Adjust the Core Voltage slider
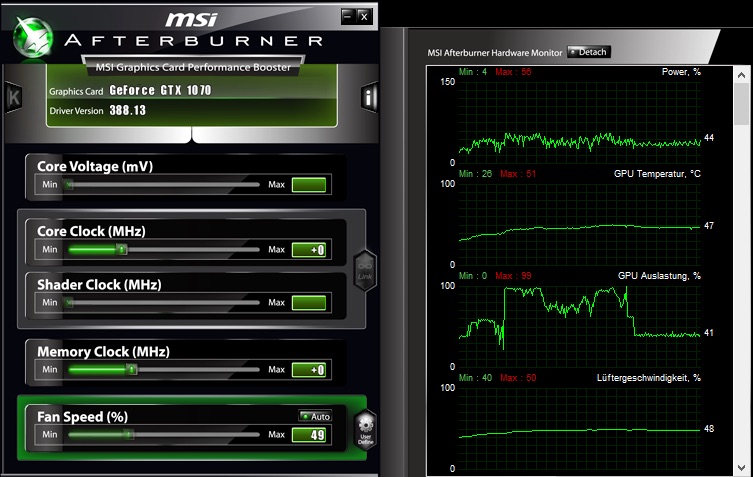The height and width of the screenshot is (477, 753). (x=163, y=184)
